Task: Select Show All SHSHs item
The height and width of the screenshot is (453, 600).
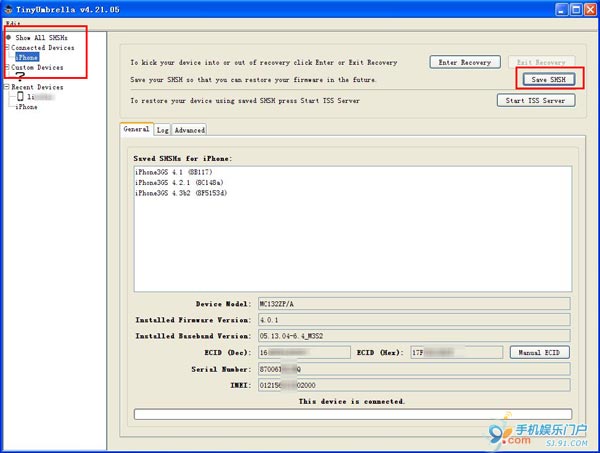Action: point(41,37)
